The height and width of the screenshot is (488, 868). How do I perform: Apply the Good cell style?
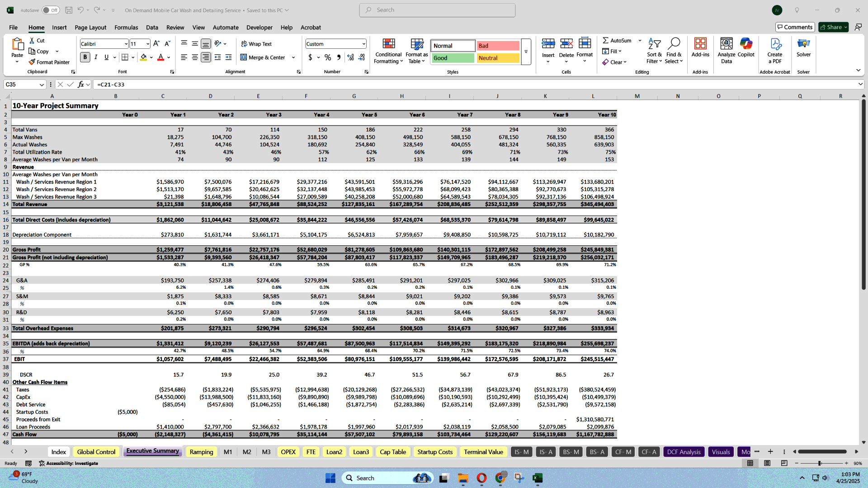click(453, 58)
